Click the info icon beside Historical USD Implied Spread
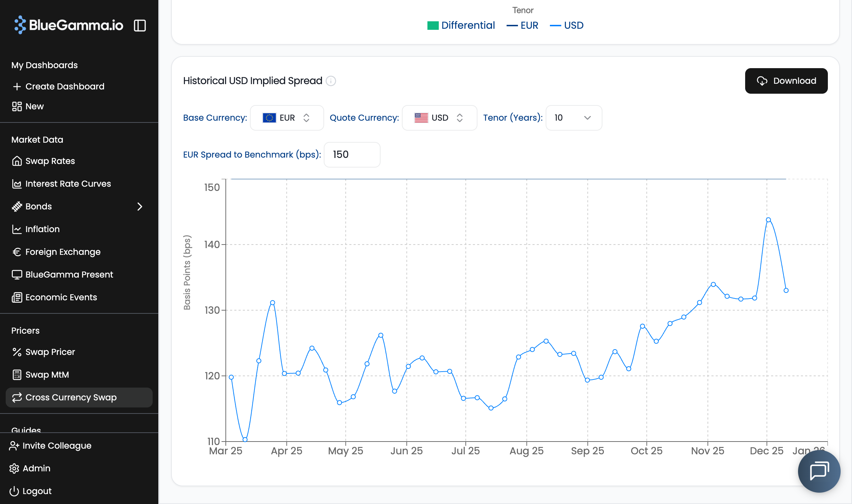Image resolution: width=852 pixels, height=504 pixels. 331,81
